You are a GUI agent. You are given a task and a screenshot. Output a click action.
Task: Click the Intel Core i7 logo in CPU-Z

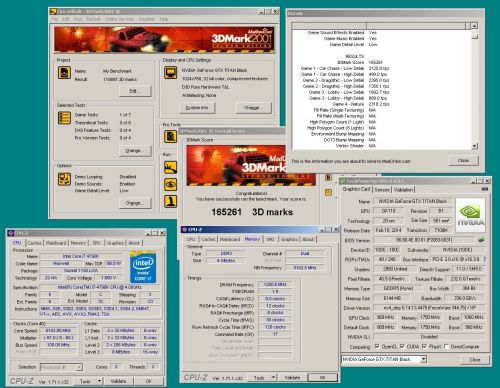click(143, 267)
